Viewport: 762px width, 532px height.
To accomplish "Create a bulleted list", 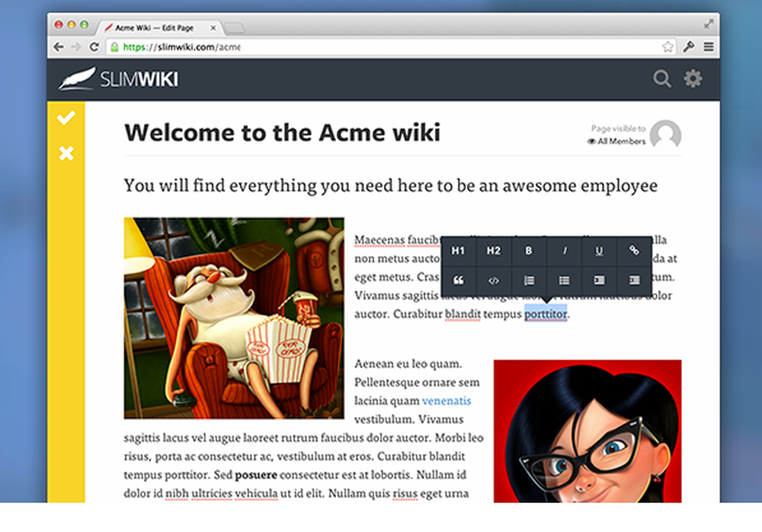I will pyautogui.click(x=564, y=280).
